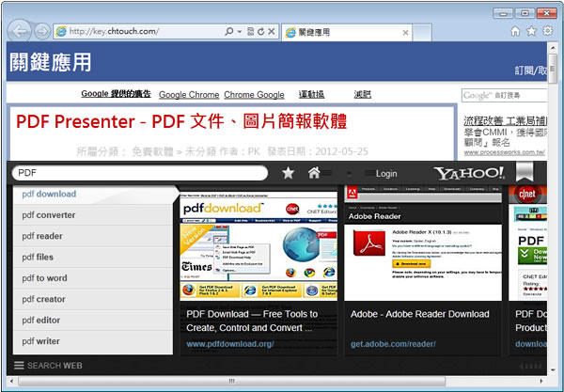Go back using the browser Back arrow

click(20, 31)
